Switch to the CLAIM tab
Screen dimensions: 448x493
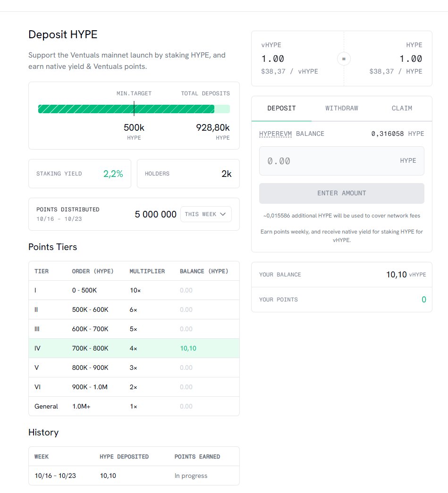[402, 108]
